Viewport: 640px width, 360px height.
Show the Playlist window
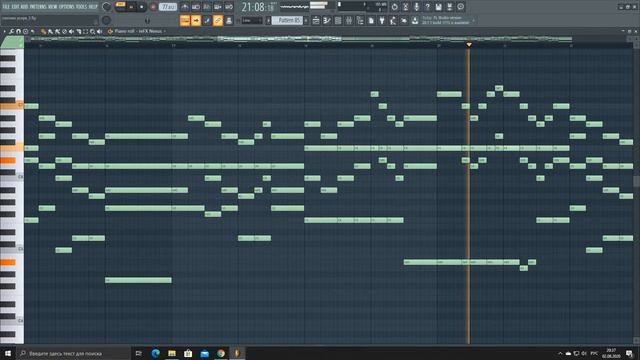[316, 20]
